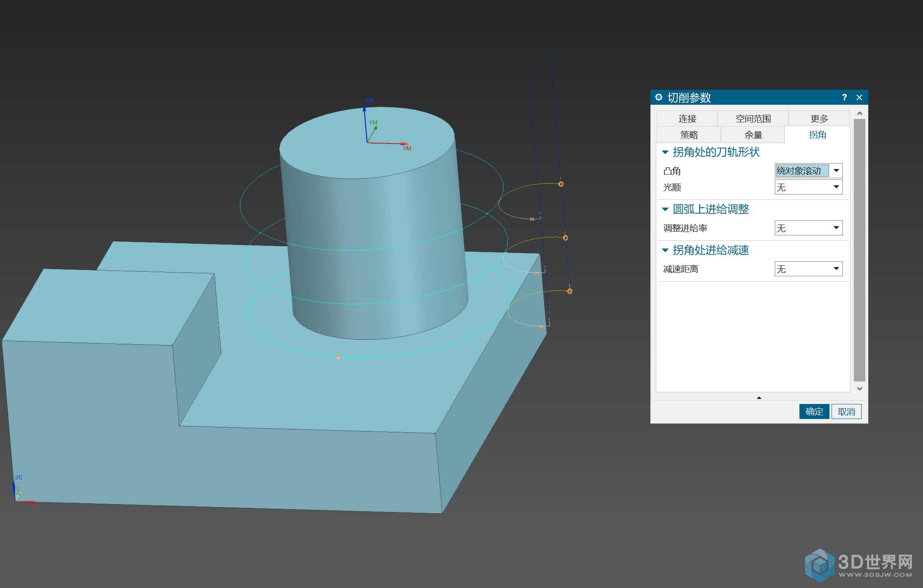Select the 拐角 tab
The width and height of the screenshot is (923, 588).
(817, 135)
